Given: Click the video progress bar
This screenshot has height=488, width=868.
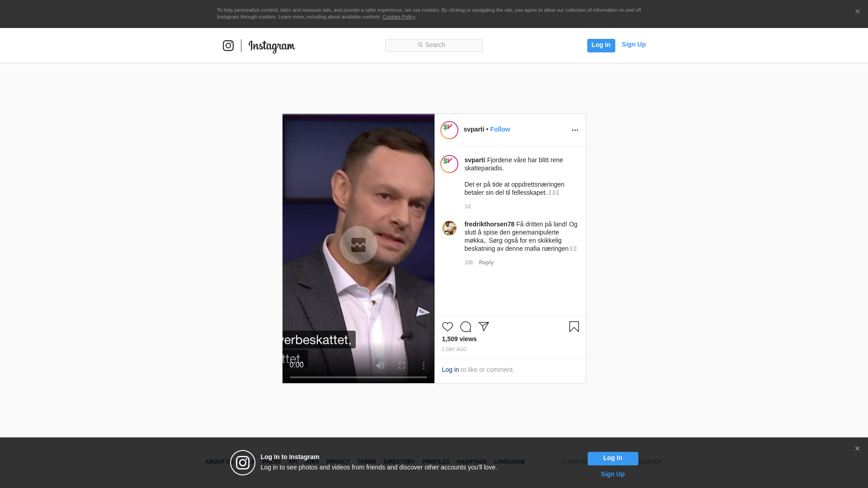Looking at the screenshot, I should pos(359,377).
